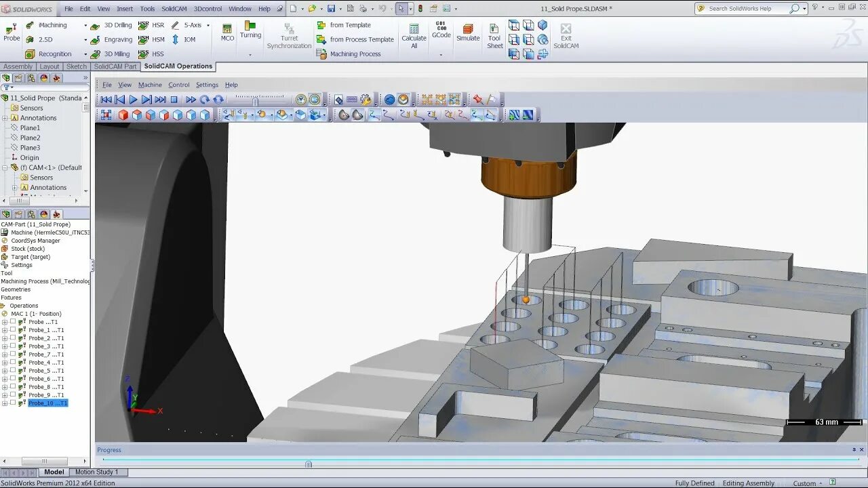
Task: Open the Control menu in simulation window
Action: coord(179,85)
